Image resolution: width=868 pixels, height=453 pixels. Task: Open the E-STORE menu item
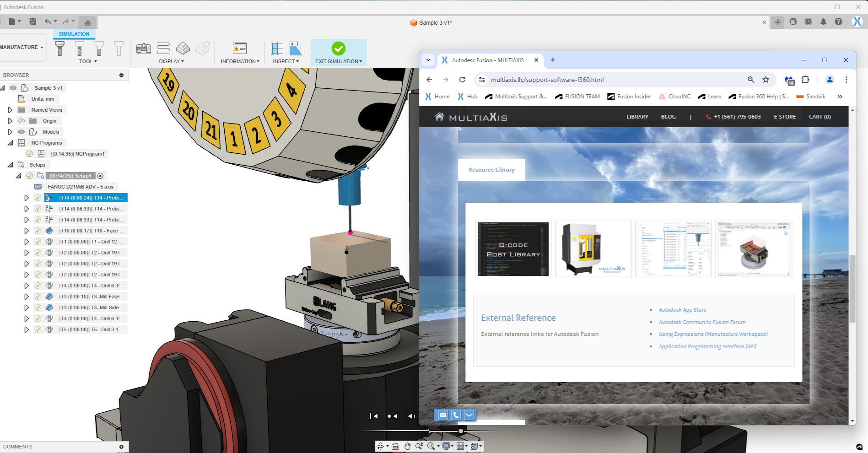point(785,117)
